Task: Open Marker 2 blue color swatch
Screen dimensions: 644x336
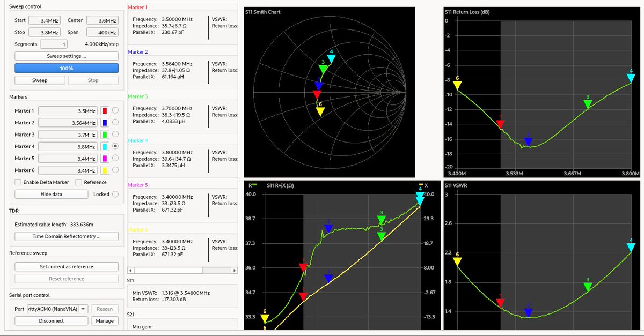Action: coord(105,123)
